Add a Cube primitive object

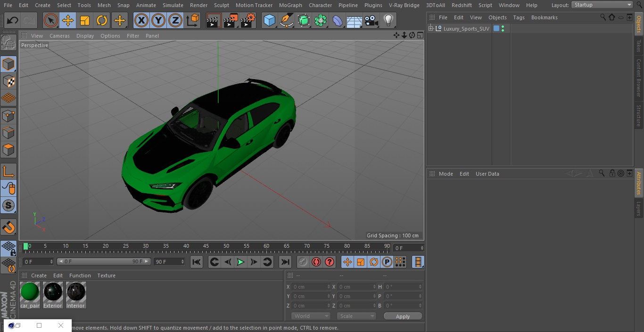click(x=269, y=21)
